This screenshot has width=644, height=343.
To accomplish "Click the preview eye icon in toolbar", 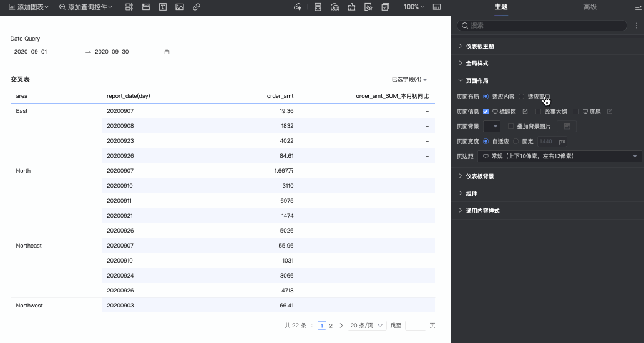I will point(368,7).
